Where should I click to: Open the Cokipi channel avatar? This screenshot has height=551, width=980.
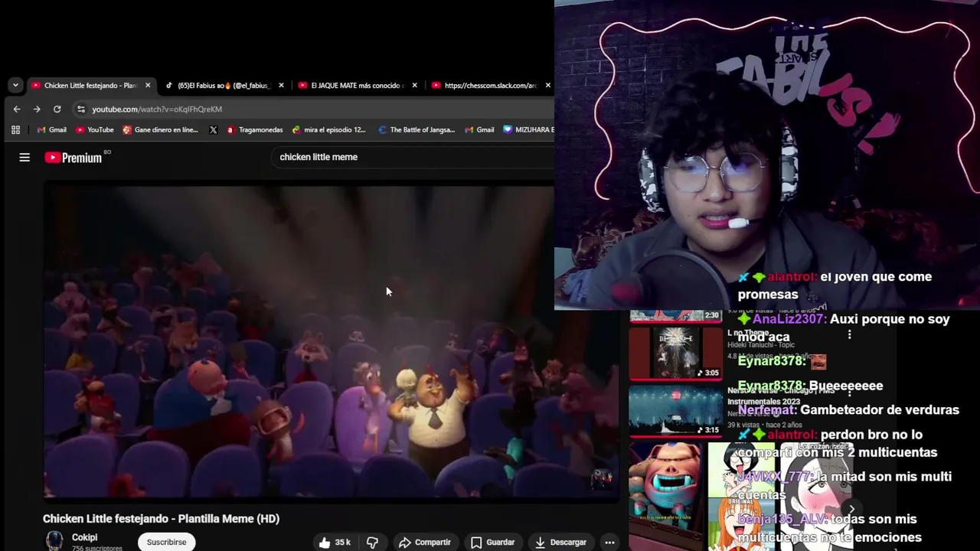tap(54, 541)
